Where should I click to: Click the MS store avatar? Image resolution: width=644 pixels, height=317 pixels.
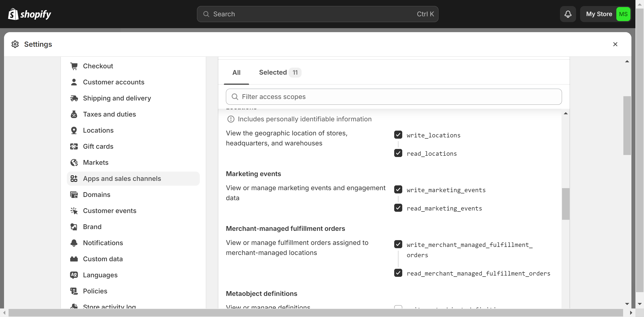[x=623, y=14]
